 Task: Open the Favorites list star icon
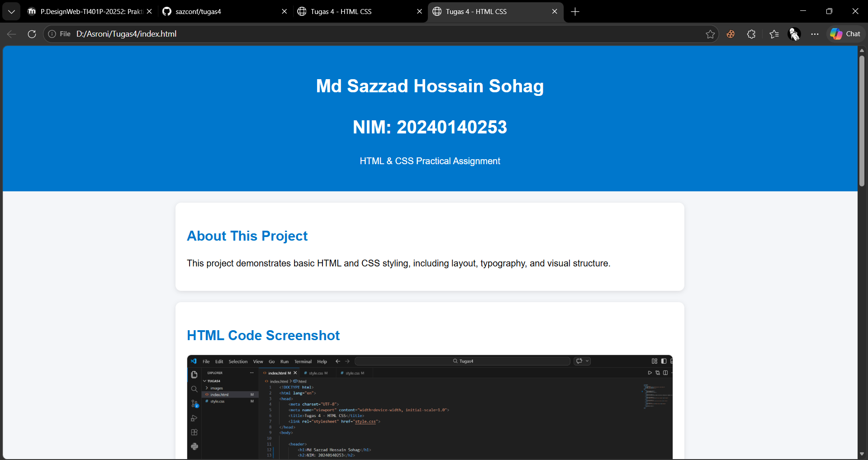point(774,34)
